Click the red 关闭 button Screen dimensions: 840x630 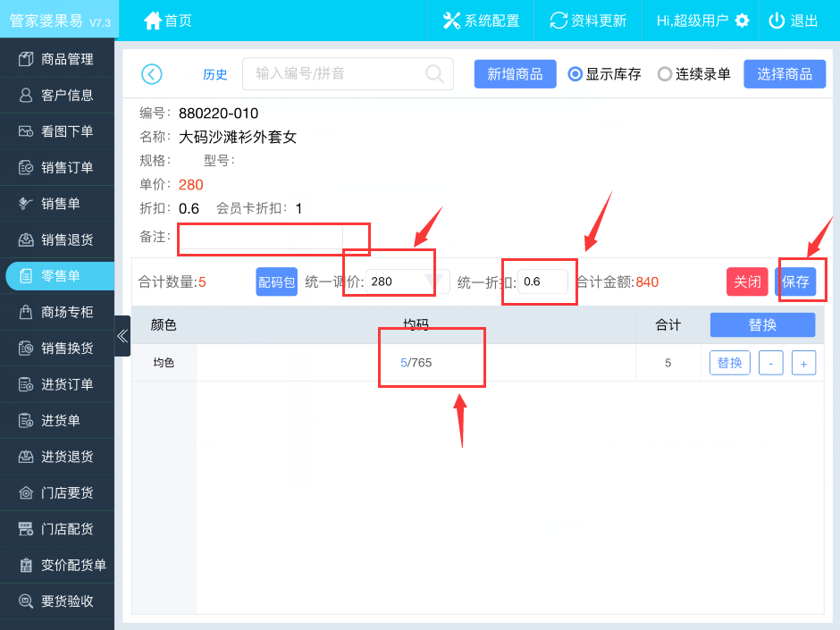747,282
